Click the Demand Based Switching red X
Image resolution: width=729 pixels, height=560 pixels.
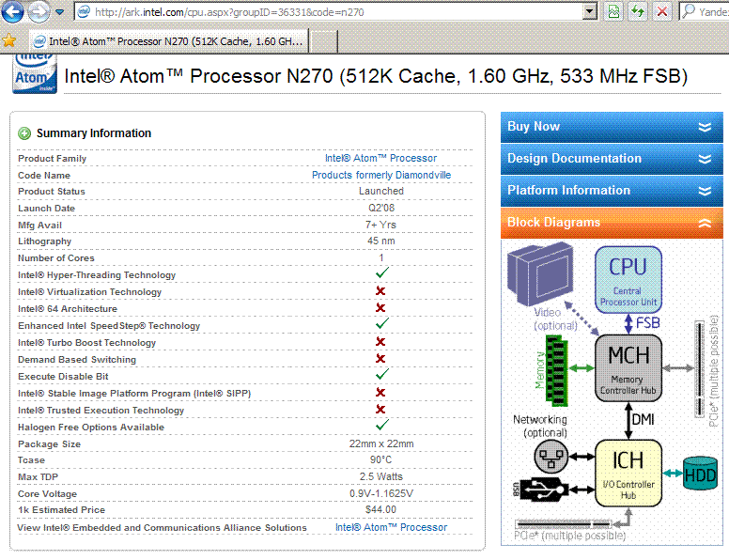[380, 359]
